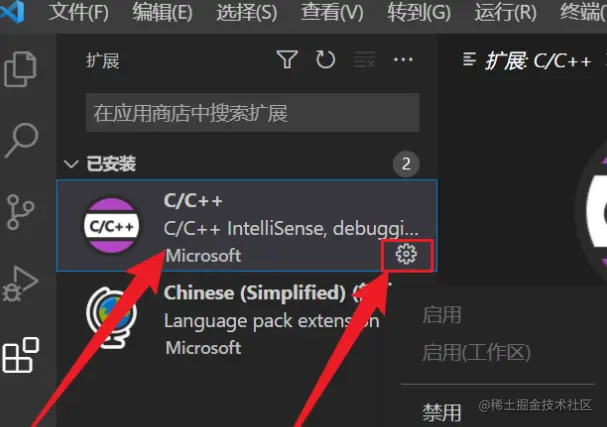Image resolution: width=607 pixels, height=427 pixels.
Task: Select 禁用 in the context menu
Action: tap(442, 412)
